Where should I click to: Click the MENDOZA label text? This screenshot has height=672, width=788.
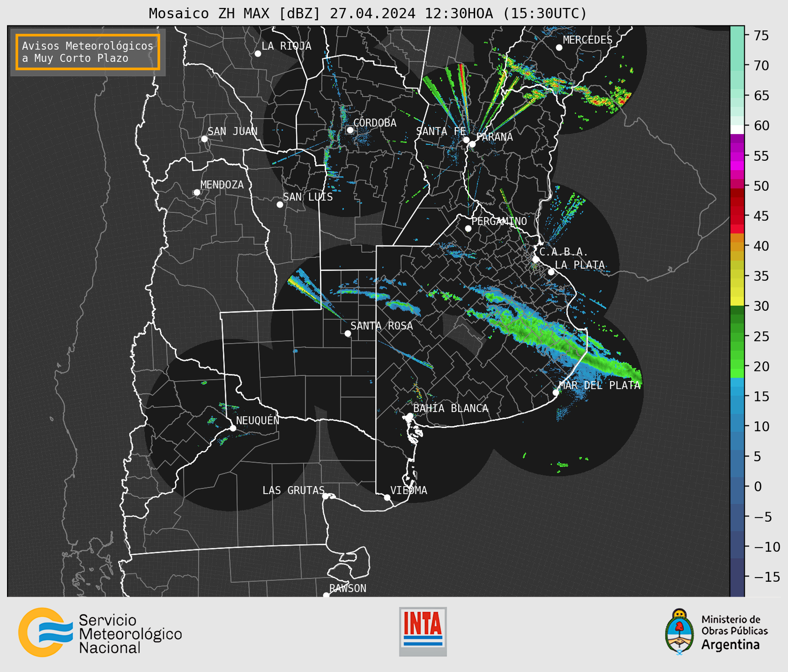(x=222, y=185)
